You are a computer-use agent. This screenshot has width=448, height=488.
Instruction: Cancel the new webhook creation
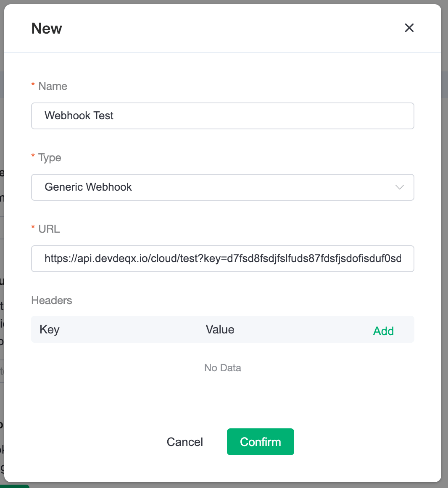(x=184, y=442)
